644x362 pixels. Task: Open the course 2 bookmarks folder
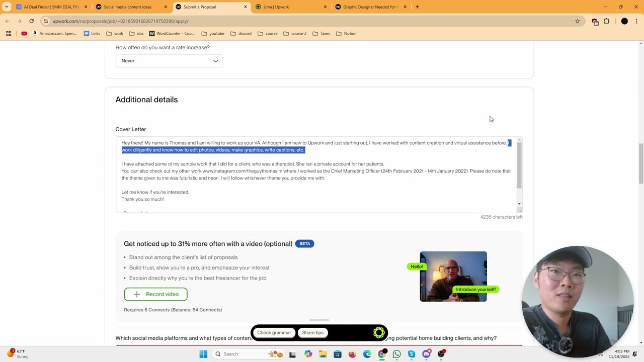pyautogui.click(x=295, y=34)
